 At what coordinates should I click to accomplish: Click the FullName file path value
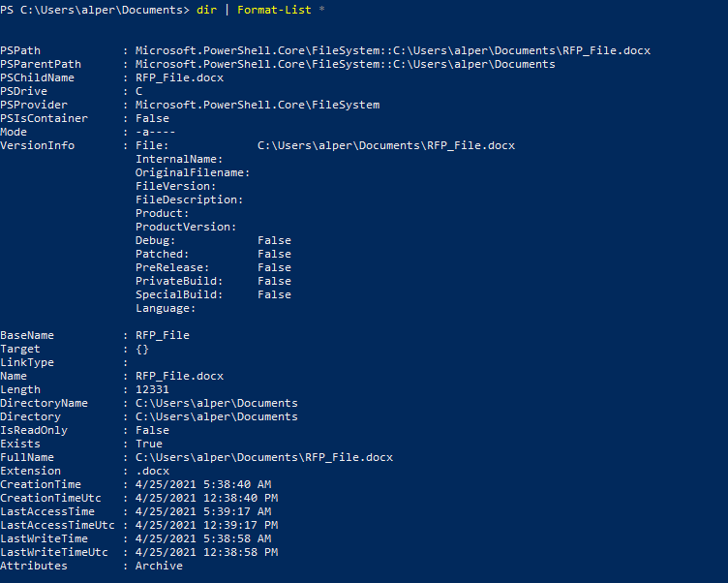(264, 457)
